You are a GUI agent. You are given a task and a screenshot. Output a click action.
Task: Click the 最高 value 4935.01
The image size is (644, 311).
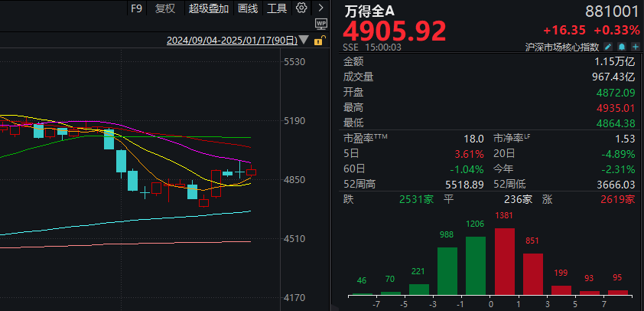point(614,108)
